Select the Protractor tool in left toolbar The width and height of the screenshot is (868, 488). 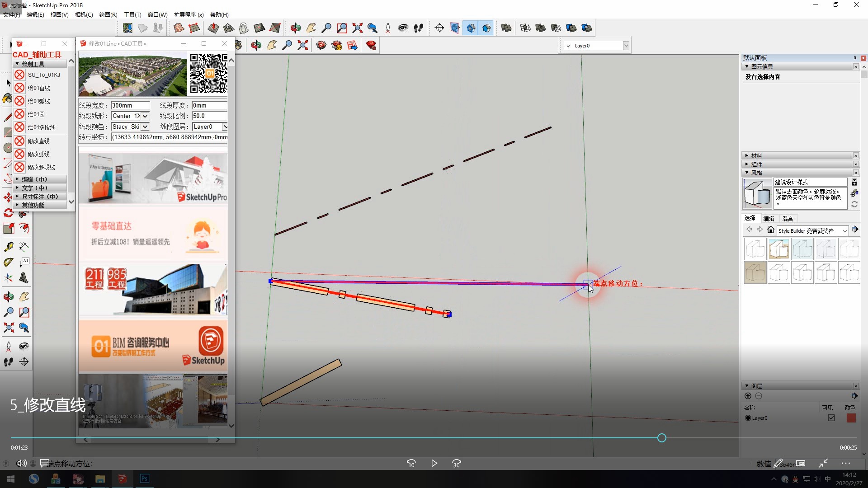(8, 262)
